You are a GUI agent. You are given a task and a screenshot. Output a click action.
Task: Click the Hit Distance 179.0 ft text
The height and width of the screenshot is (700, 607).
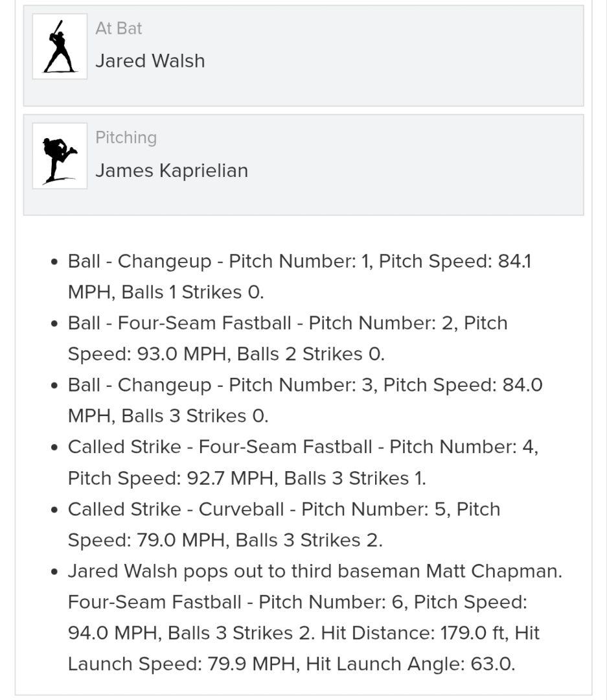click(415, 633)
